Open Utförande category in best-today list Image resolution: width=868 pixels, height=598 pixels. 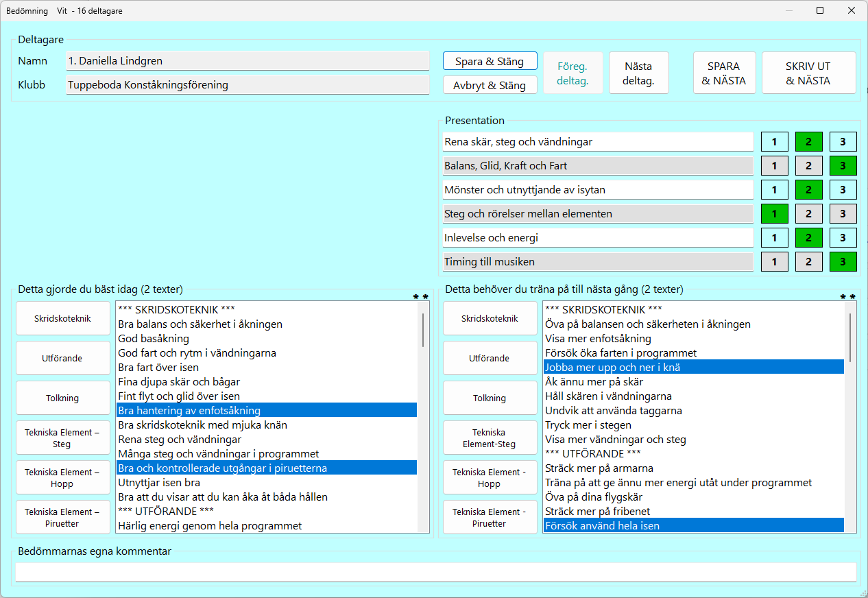tap(63, 358)
